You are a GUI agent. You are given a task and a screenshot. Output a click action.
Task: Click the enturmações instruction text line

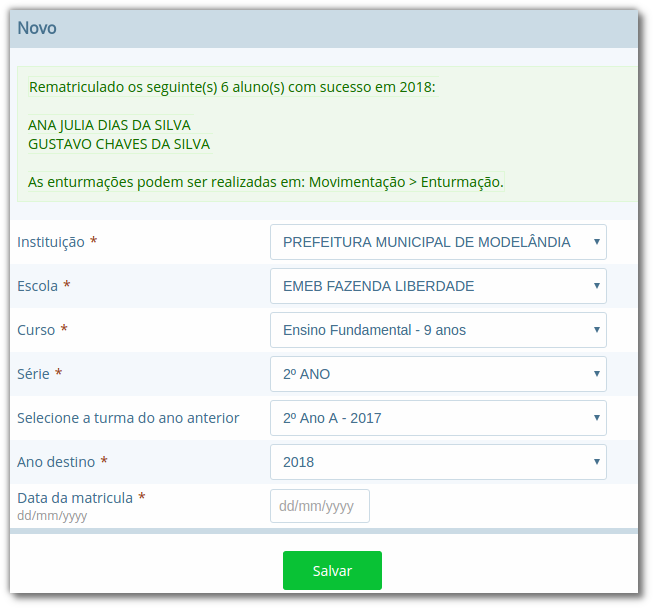[266, 182]
